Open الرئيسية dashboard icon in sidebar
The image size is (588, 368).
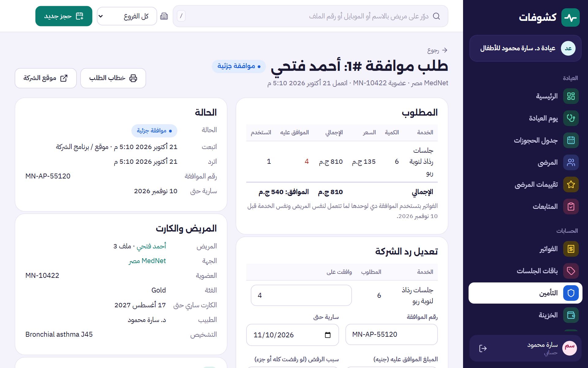(x=571, y=96)
